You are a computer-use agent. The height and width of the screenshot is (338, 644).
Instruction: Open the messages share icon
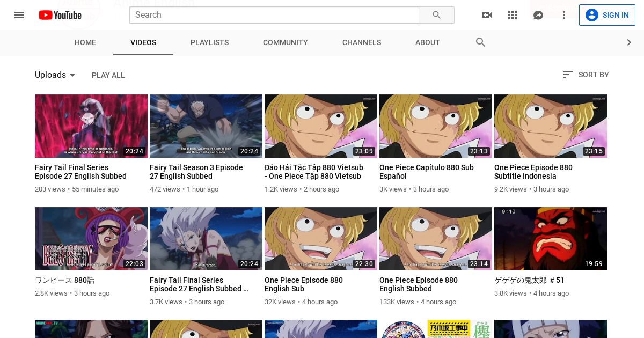pyautogui.click(x=538, y=15)
